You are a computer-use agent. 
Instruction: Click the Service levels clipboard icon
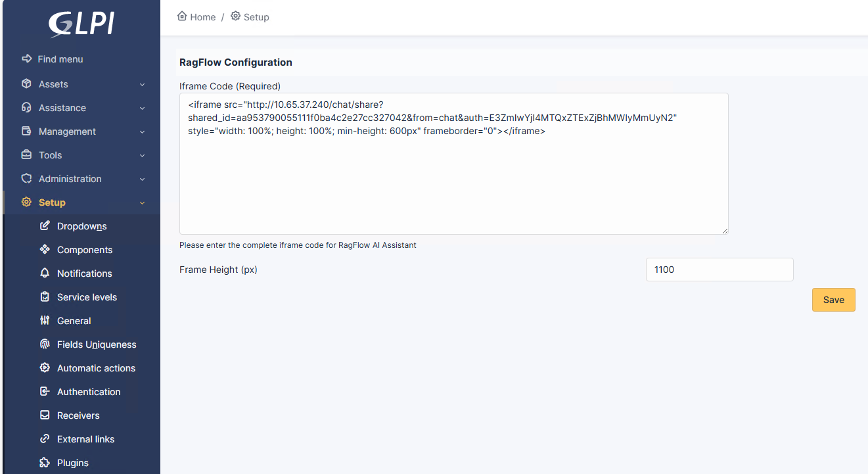click(x=45, y=297)
